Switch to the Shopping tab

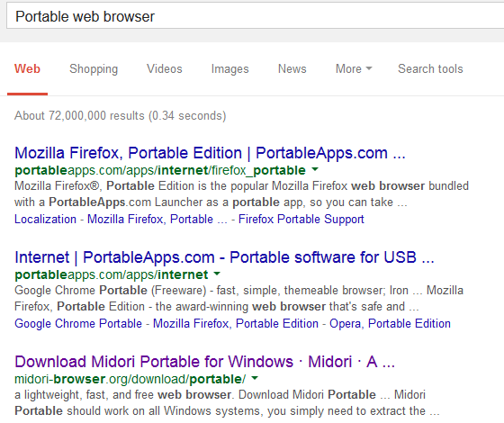click(94, 68)
